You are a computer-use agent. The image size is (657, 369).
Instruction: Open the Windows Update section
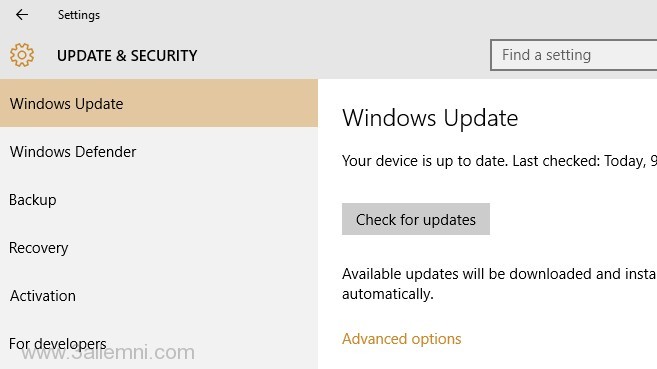tap(159, 103)
